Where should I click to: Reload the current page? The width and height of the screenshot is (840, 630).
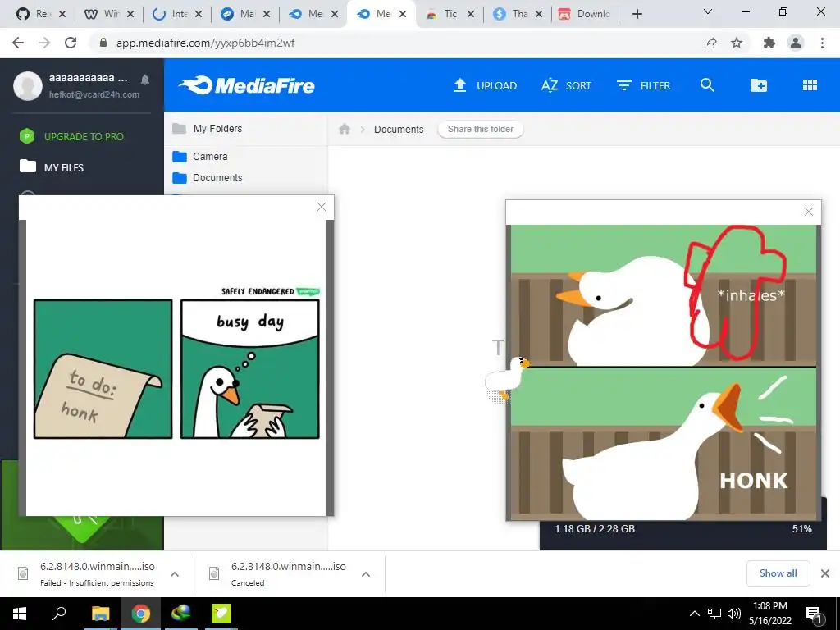(71, 43)
